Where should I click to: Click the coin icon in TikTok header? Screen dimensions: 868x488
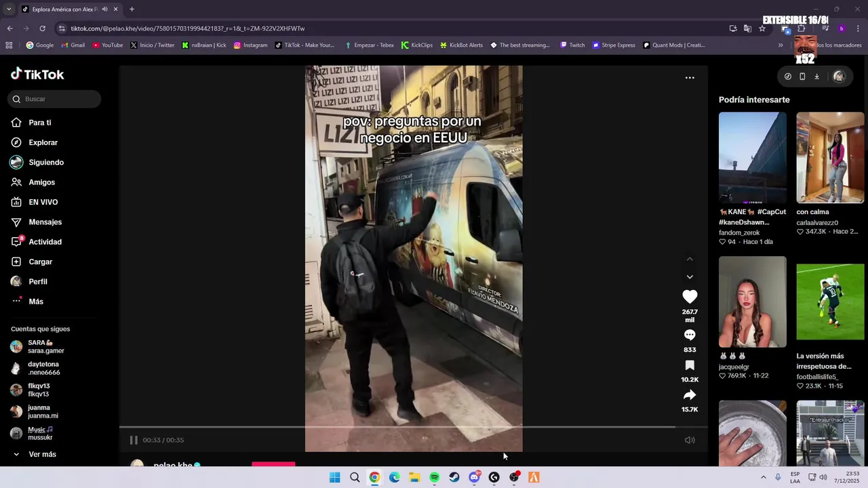click(x=787, y=77)
